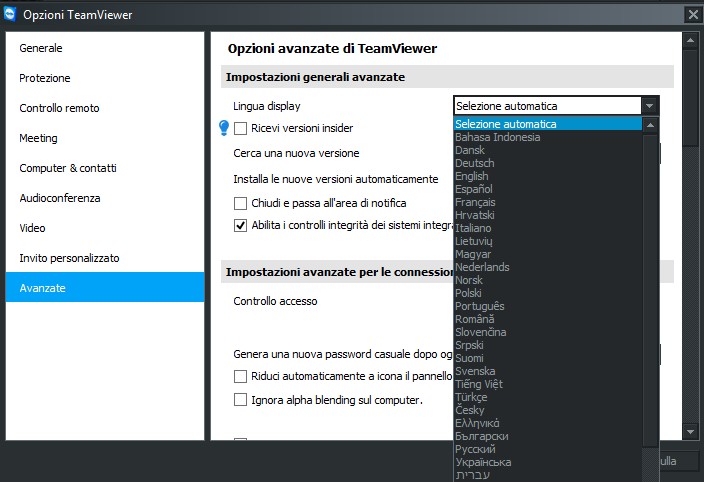Select Bahasa Indonesia language
The height and width of the screenshot is (482, 704).
click(548, 137)
